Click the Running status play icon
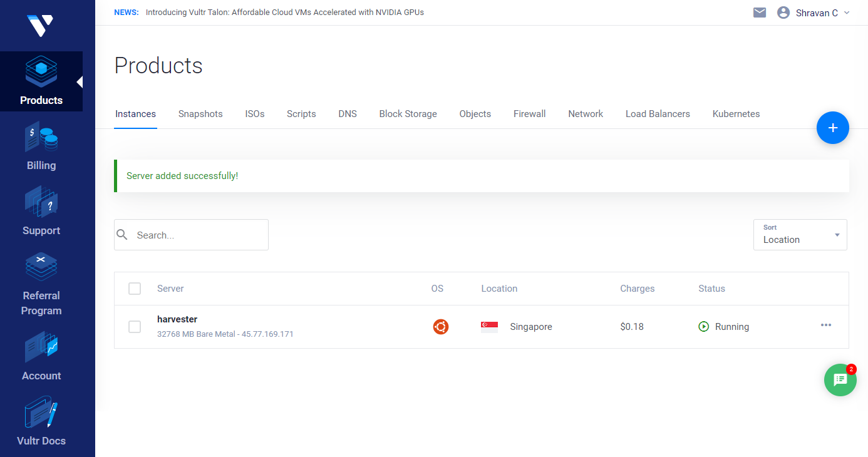 click(704, 327)
